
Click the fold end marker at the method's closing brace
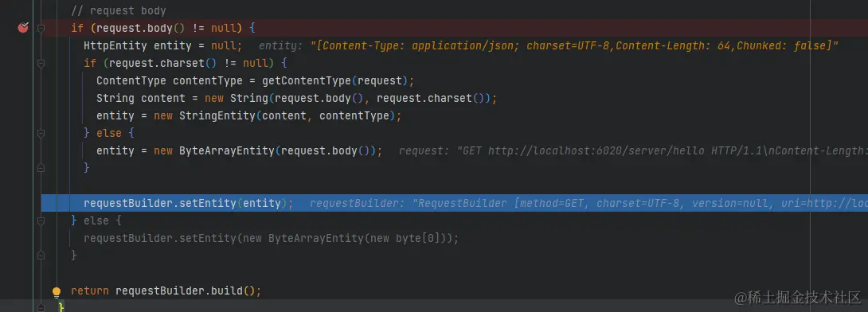(x=41, y=306)
